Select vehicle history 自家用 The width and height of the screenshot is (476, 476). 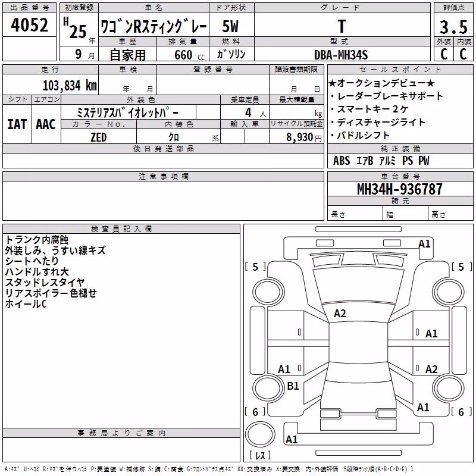pyautogui.click(x=127, y=55)
